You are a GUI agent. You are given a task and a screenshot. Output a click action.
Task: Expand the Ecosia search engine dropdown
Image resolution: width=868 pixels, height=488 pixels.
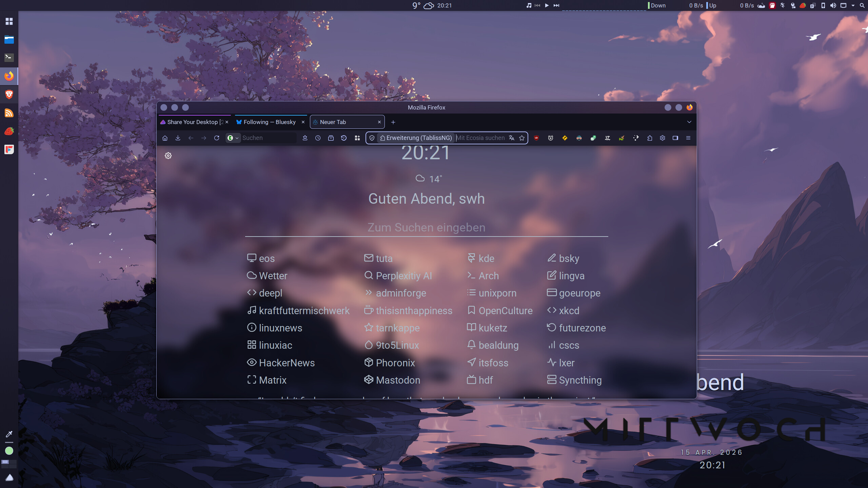(x=233, y=138)
